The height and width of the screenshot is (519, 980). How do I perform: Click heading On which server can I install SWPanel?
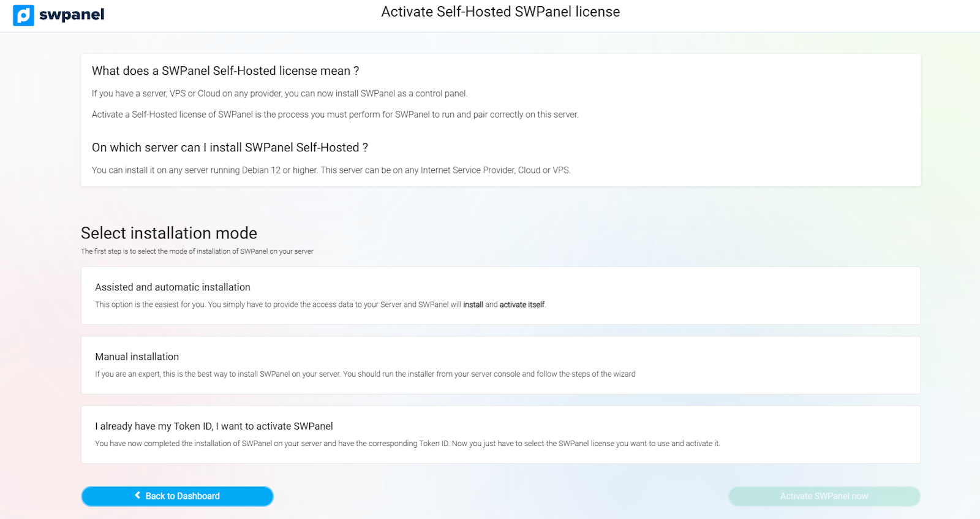pos(230,148)
